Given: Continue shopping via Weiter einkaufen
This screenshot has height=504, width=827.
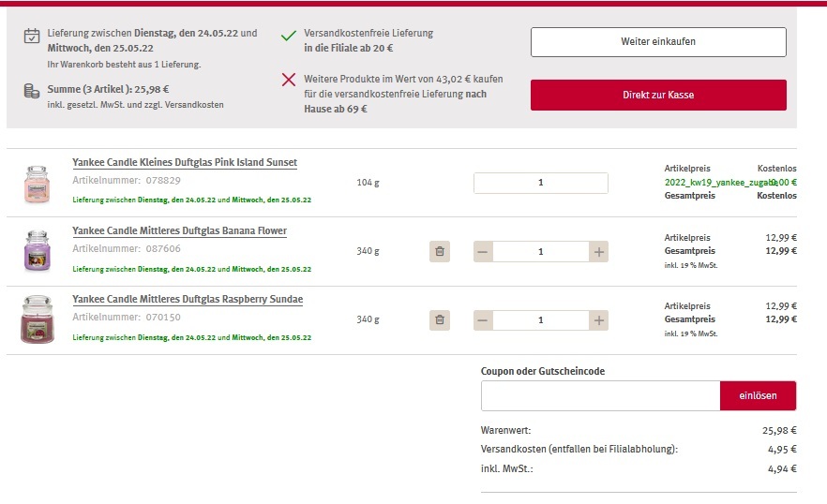Looking at the screenshot, I should point(658,41).
